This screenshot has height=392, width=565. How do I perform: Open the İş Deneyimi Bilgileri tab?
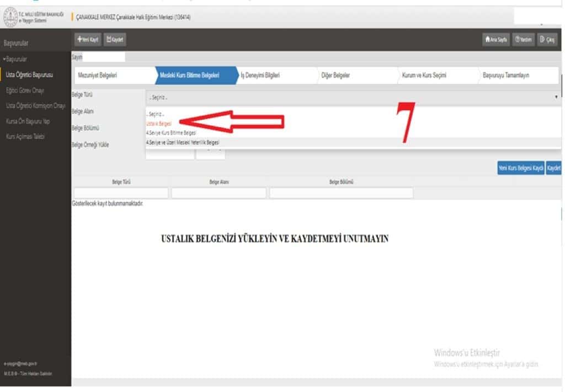click(x=260, y=76)
